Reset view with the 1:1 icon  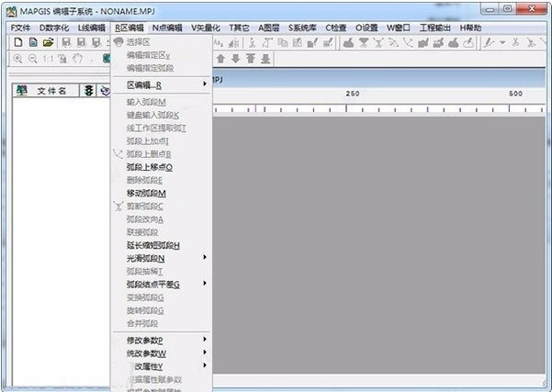pyautogui.click(x=49, y=59)
